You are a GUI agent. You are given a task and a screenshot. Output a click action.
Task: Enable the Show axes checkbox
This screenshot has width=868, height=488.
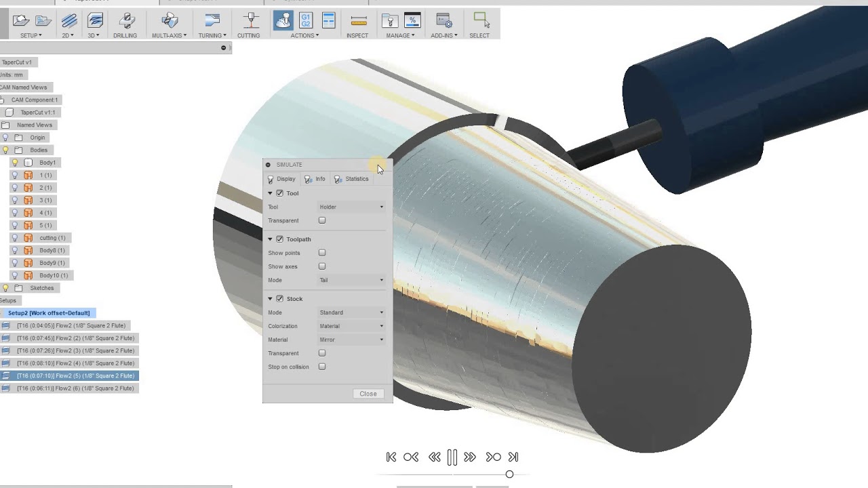click(x=322, y=266)
